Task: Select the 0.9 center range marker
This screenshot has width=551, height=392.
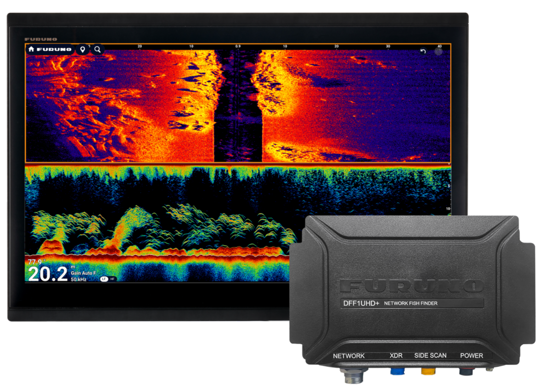Action: pos(238,46)
